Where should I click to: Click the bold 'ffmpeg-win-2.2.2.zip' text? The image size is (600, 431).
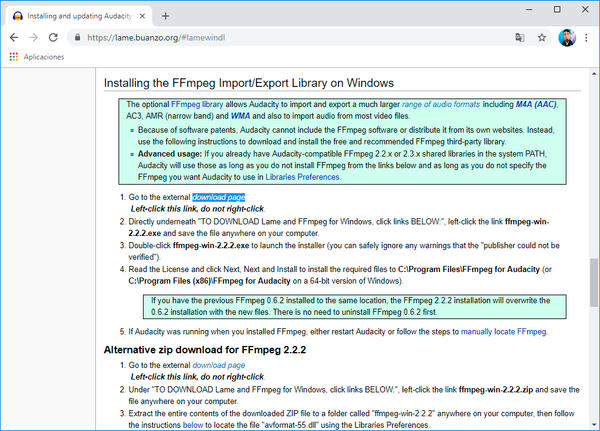(x=496, y=390)
